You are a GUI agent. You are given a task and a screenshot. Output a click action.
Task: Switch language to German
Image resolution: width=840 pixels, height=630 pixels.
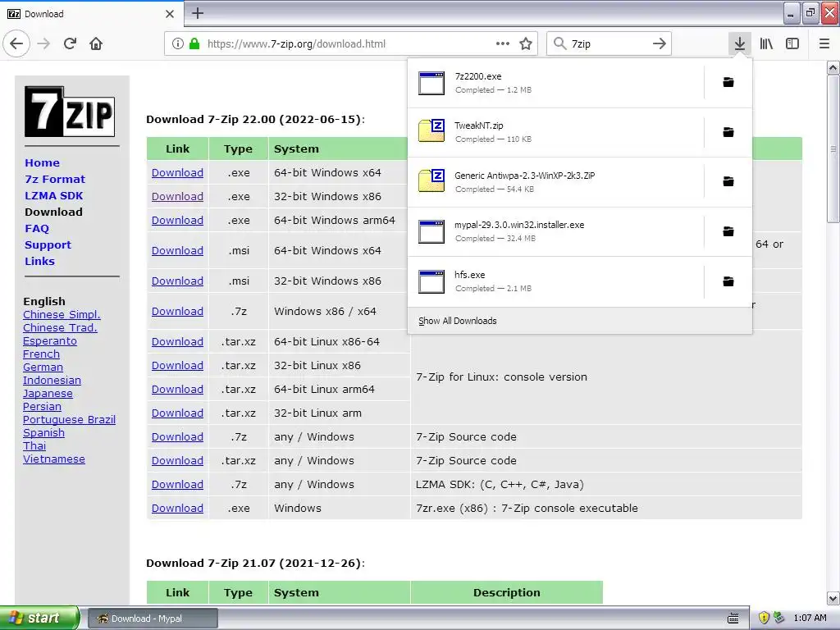43,367
